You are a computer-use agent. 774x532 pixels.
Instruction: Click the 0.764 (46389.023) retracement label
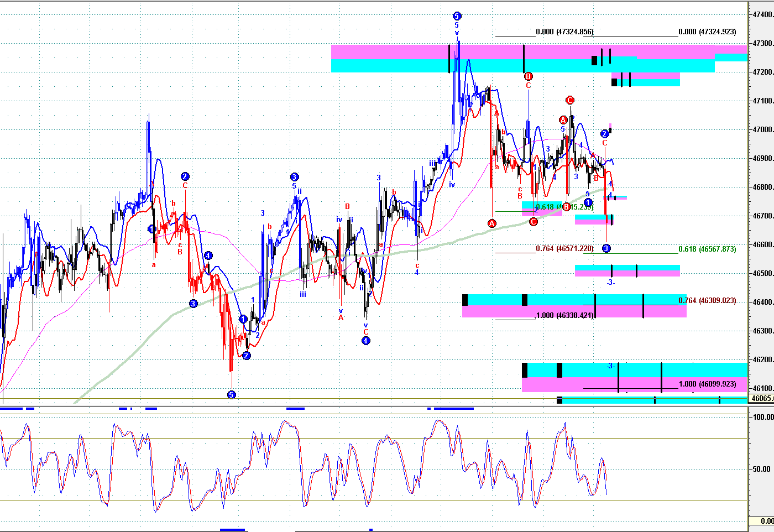707,300
